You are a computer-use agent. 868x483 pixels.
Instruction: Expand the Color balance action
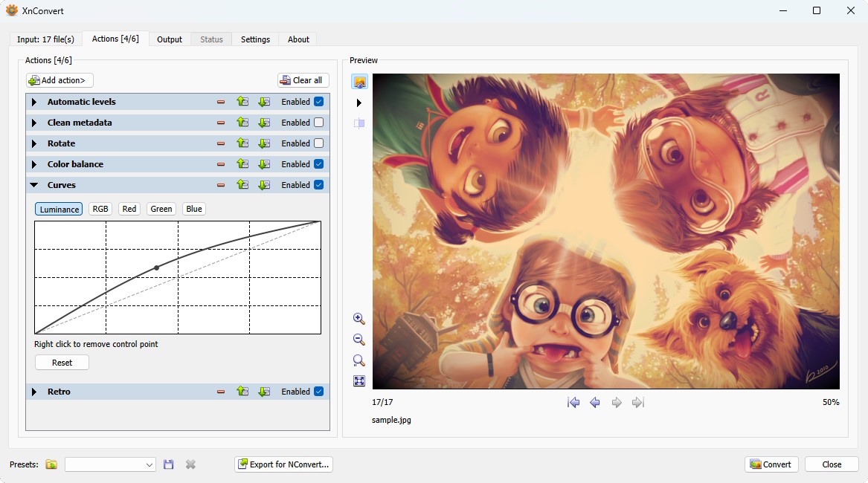34,164
